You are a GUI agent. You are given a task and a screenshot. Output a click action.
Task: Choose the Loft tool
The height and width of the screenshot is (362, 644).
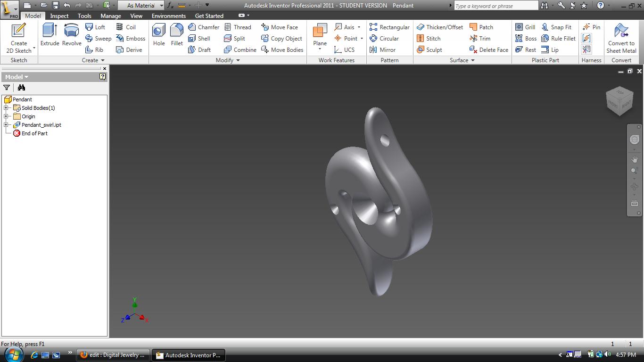95,27
